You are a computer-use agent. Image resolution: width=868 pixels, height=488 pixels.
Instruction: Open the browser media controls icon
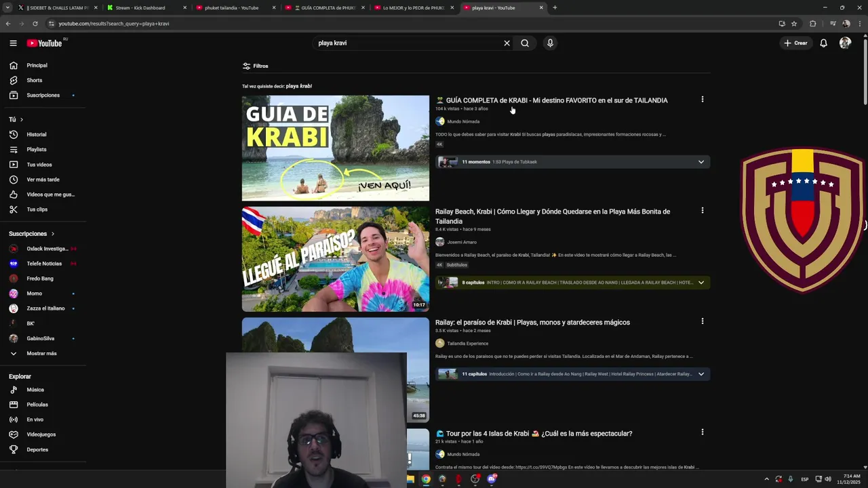coord(833,24)
